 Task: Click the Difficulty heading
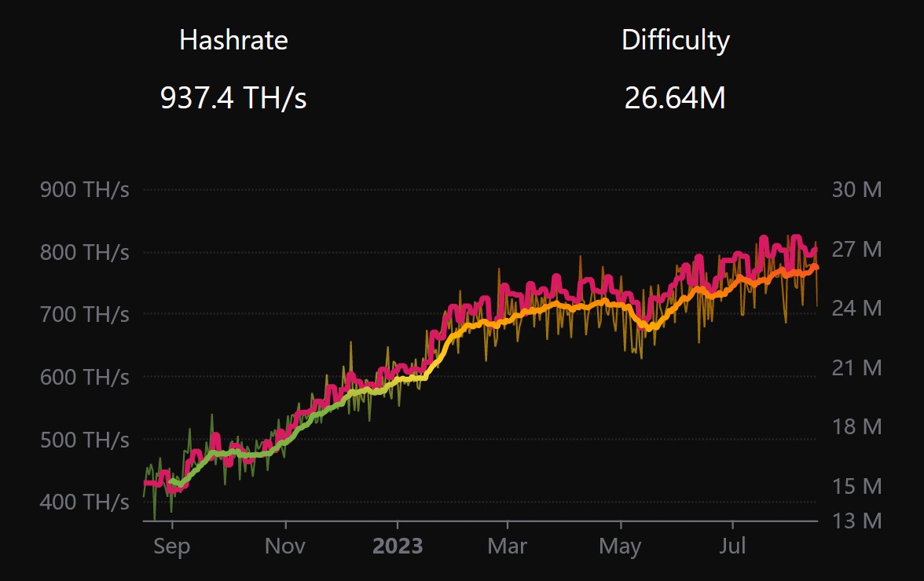[676, 41]
